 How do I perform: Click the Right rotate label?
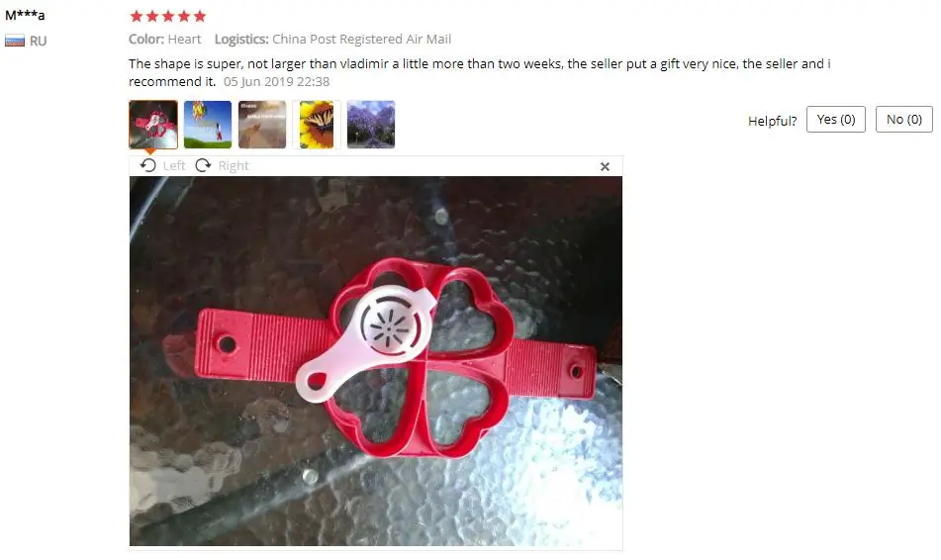click(234, 165)
